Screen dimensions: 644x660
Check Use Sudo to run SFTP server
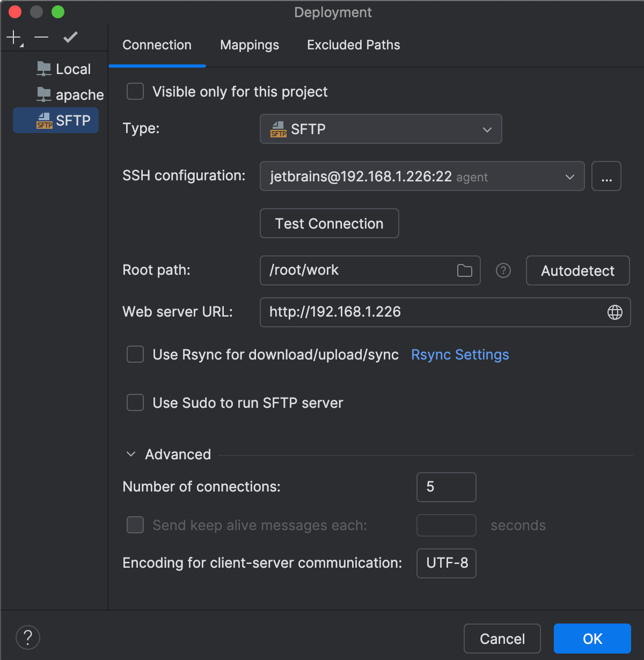click(135, 403)
